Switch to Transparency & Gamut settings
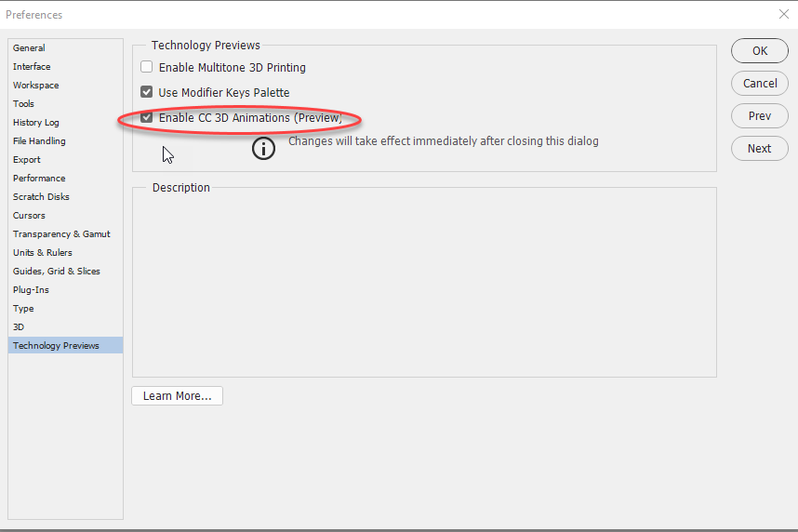 [61, 233]
